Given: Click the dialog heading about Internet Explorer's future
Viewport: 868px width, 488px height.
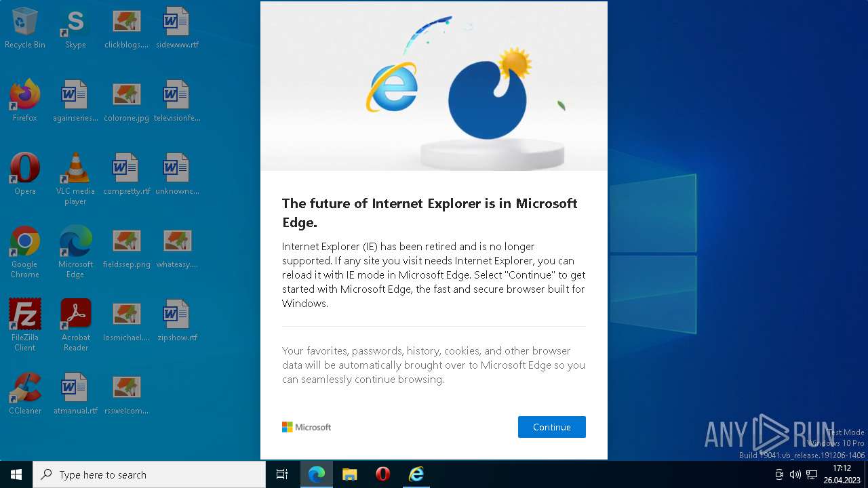Looking at the screenshot, I should click(430, 213).
